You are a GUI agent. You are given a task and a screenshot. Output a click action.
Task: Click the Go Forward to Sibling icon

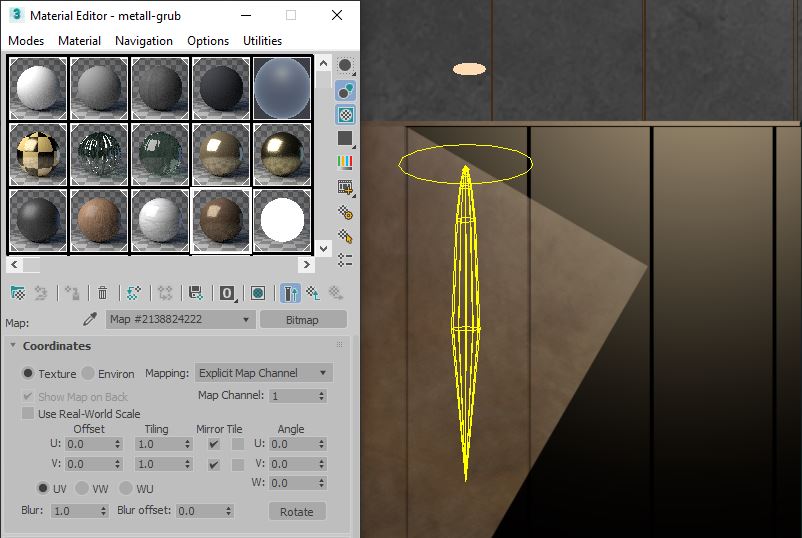coord(336,293)
